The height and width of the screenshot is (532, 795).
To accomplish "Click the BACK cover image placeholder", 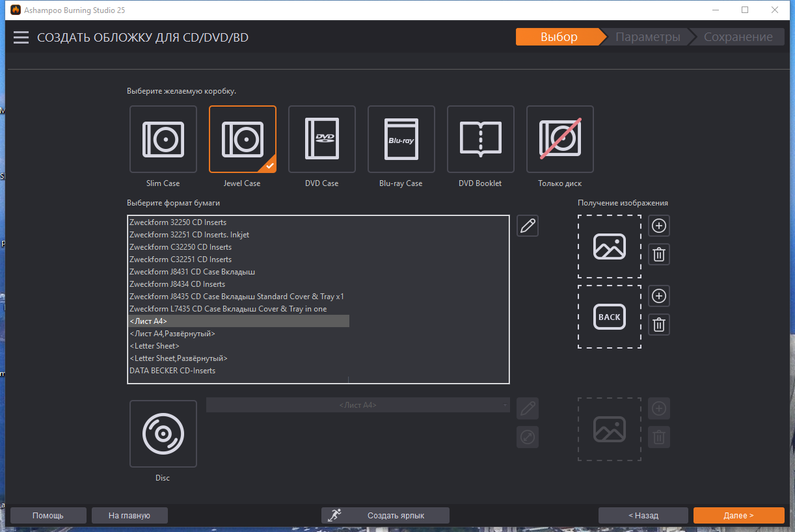I will [610, 317].
